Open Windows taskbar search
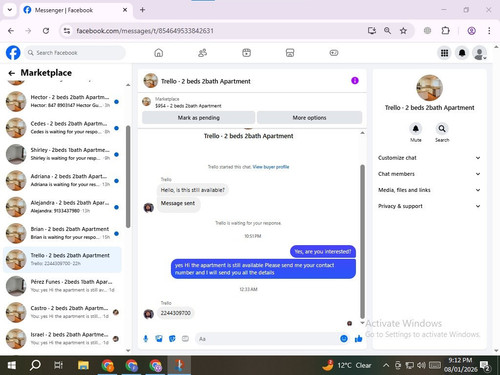The image size is (500, 375). click(x=35, y=365)
